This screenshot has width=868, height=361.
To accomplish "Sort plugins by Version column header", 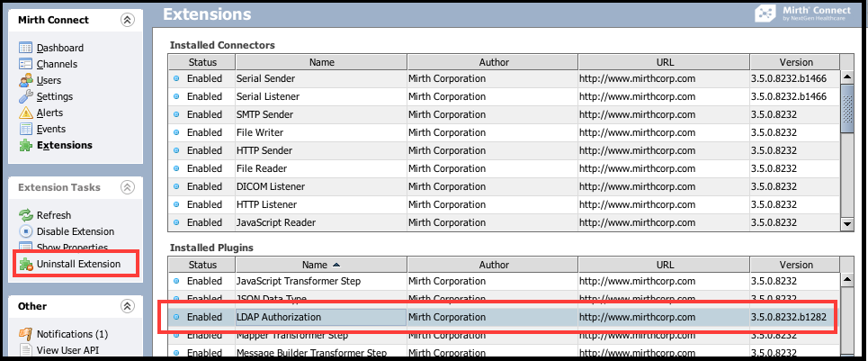I will [x=796, y=265].
